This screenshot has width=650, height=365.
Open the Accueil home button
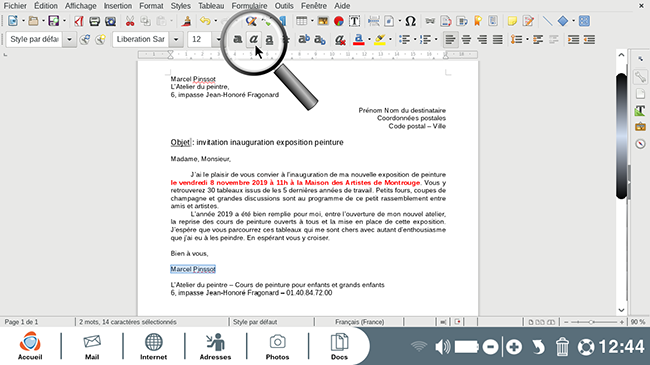coord(30,346)
